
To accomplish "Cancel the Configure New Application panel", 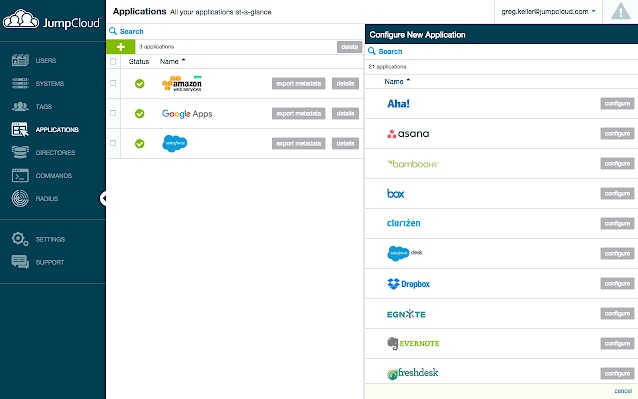I will pos(623,391).
